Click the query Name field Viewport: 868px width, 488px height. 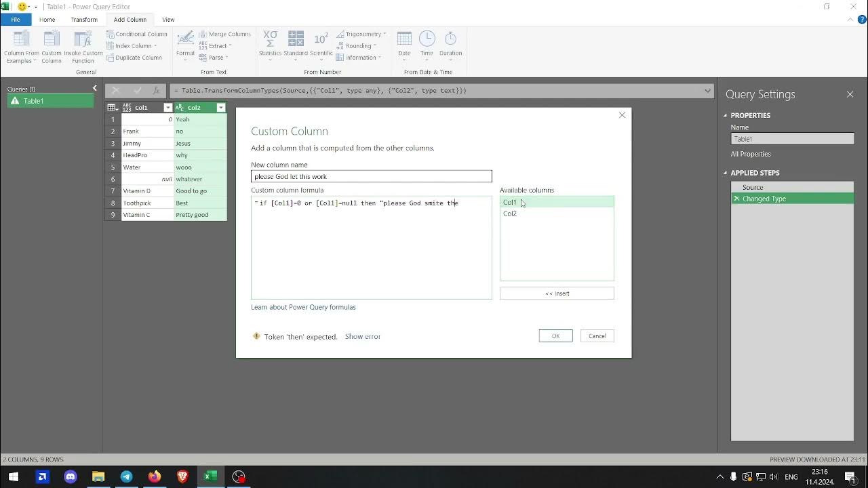792,139
